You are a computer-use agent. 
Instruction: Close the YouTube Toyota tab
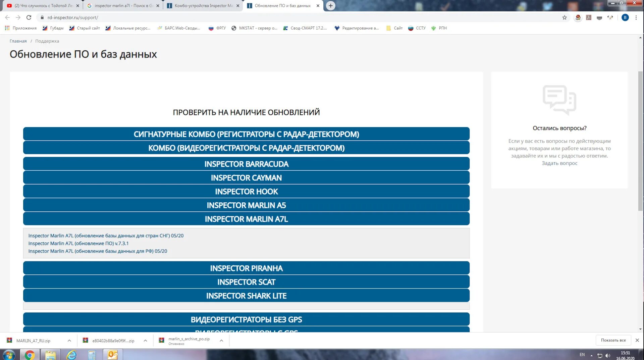(x=77, y=6)
